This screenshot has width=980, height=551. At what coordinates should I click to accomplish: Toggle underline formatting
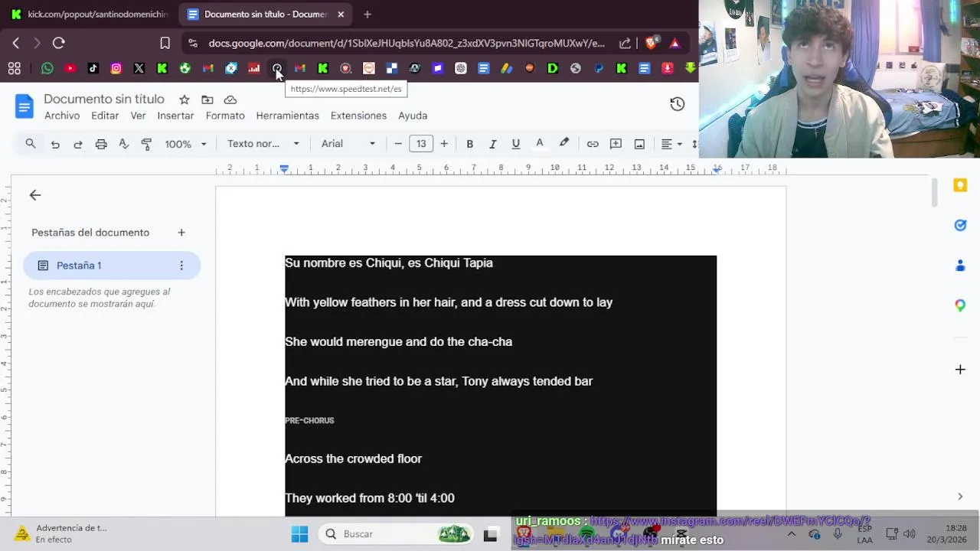tap(516, 144)
